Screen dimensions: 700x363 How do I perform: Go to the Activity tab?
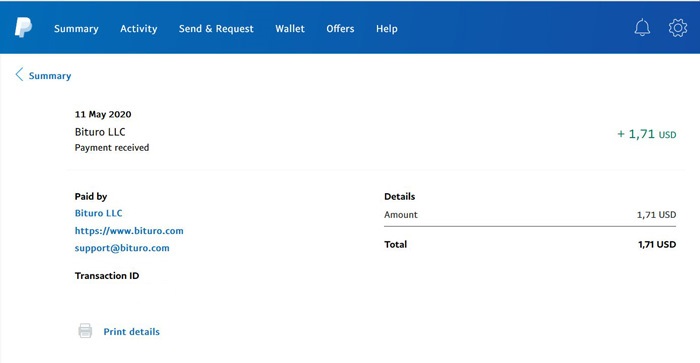(x=138, y=29)
